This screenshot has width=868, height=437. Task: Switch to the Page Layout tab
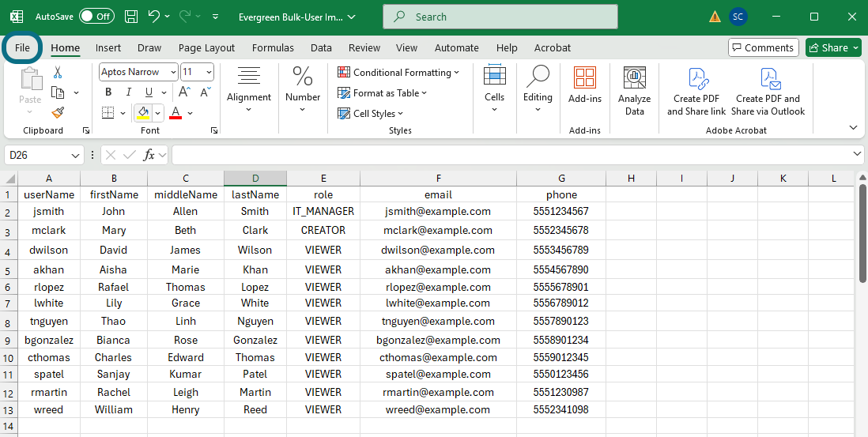[x=206, y=48]
